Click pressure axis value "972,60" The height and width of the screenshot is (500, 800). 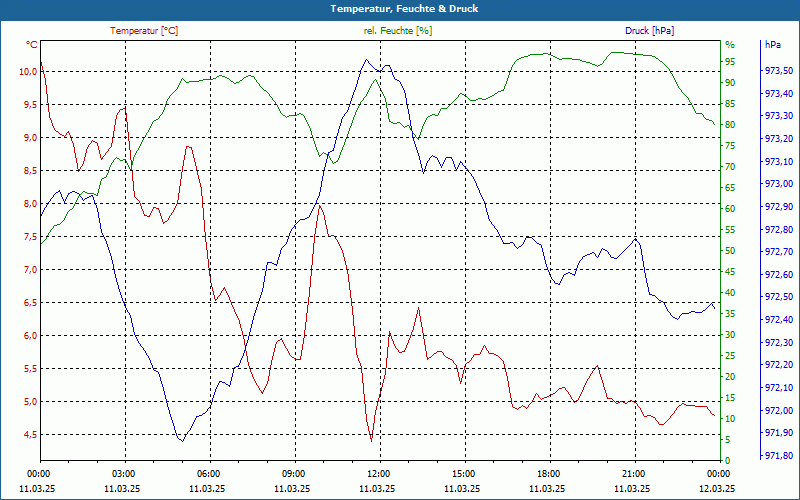(x=779, y=275)
